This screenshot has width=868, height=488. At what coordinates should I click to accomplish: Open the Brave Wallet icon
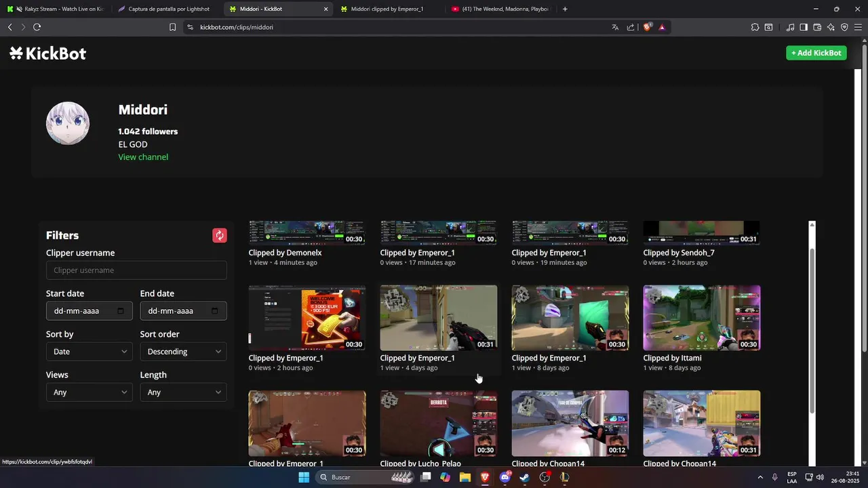[x=817, y=27]
